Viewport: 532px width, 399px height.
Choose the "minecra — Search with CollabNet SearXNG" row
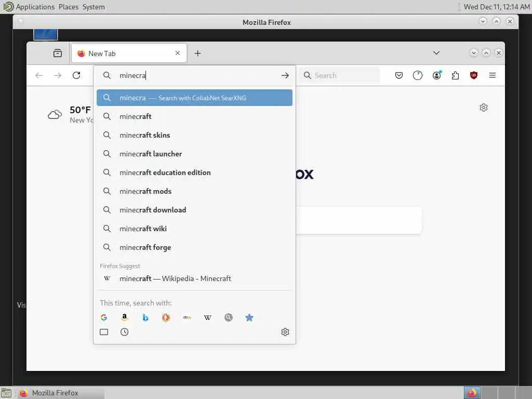point(194,98)
